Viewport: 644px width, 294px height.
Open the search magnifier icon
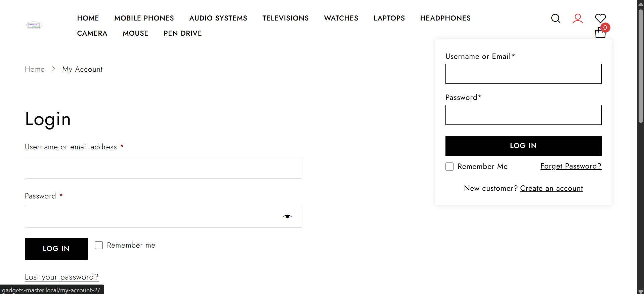556,19
